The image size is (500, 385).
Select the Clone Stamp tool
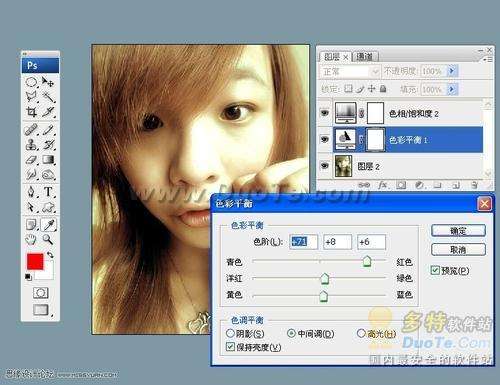point(31,145)
